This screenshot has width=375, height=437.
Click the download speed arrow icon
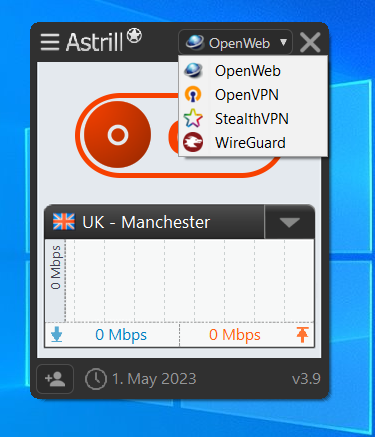57,335
